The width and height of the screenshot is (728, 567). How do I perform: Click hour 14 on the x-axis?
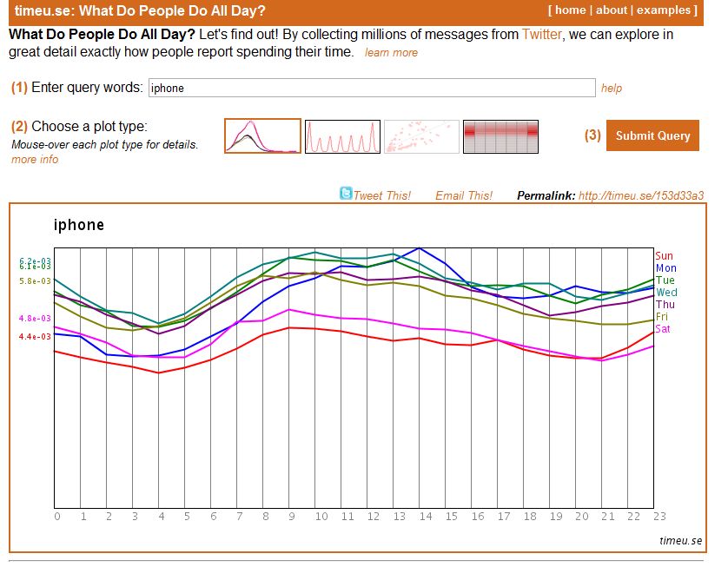426,517
